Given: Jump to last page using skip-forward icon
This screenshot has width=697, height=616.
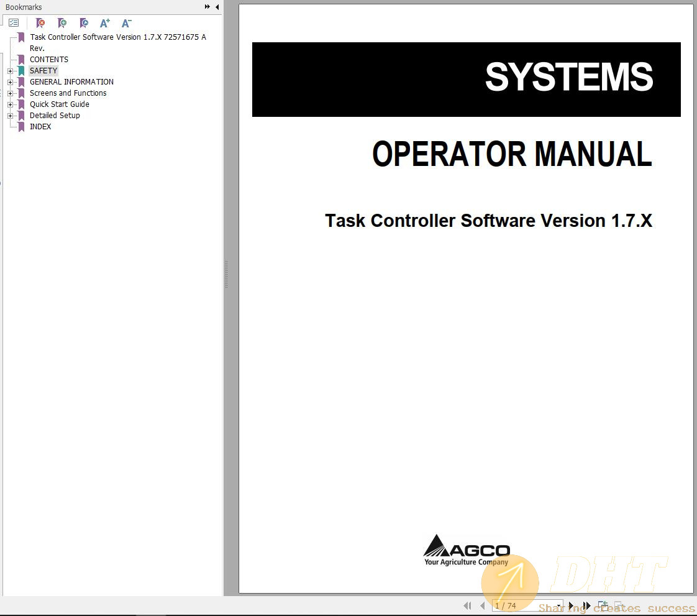Looking at the screenshot, I should tap(586, 605).
